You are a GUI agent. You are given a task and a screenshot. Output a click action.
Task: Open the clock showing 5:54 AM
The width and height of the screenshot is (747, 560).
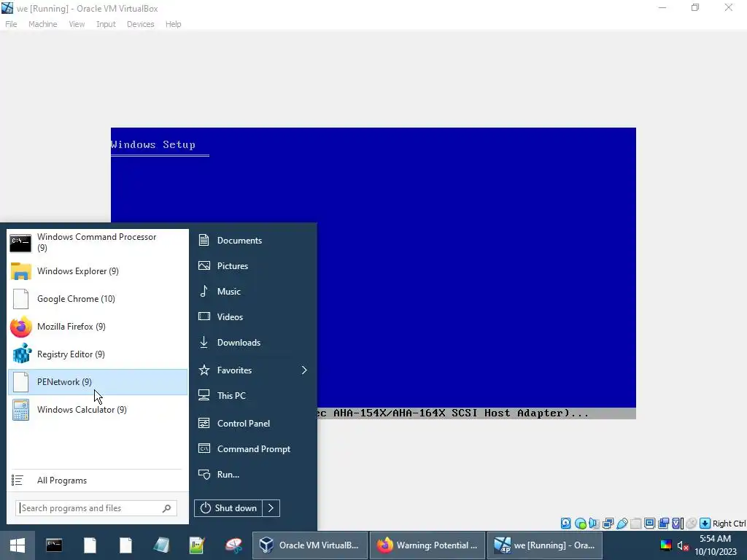pos(716,545)
